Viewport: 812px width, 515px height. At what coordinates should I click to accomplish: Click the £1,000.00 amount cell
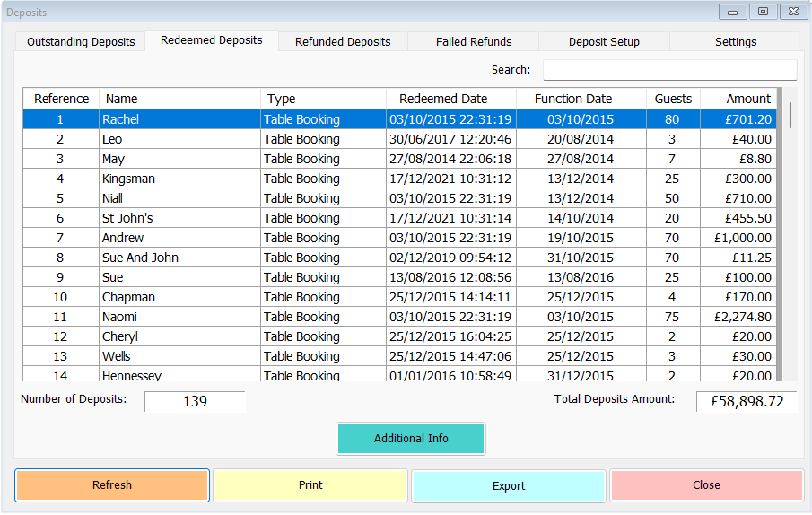[738, 238]
